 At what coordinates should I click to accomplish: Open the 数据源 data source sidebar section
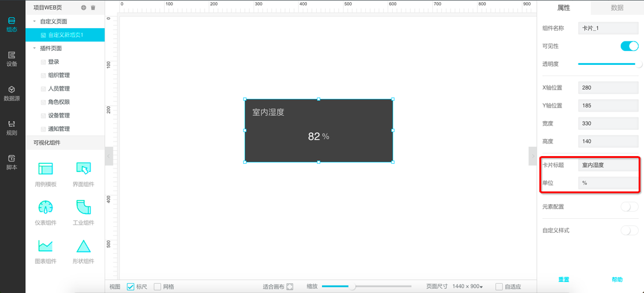click(x=12, y=94)
